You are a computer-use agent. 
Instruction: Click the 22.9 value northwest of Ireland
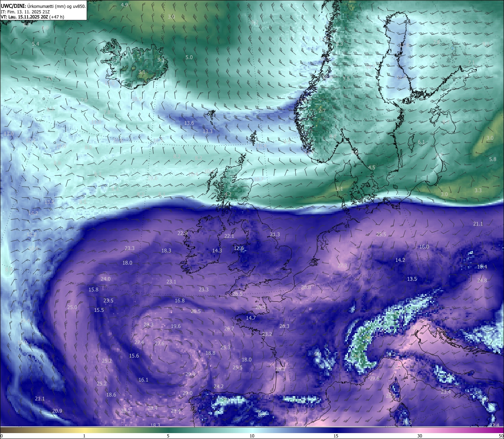click(x=182, y=233)
